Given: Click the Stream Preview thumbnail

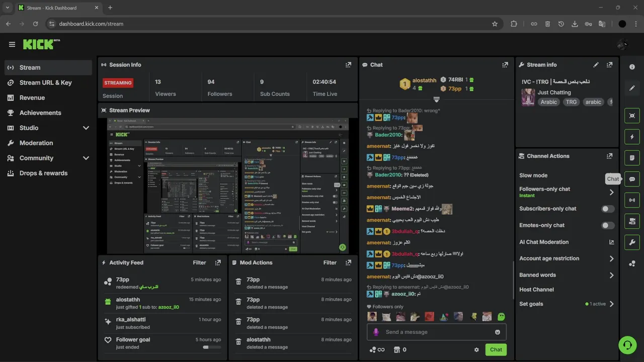Looking at the screenshot, I should coord(228,186).
